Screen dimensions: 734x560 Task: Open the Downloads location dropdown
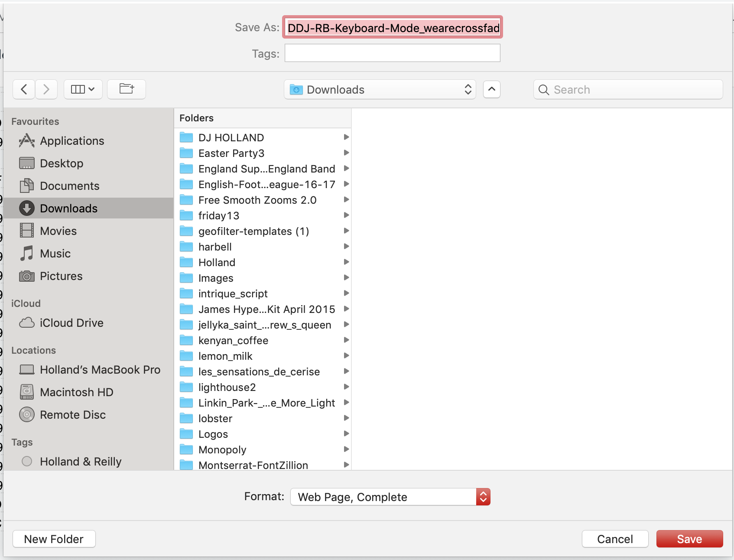[380, 89]
